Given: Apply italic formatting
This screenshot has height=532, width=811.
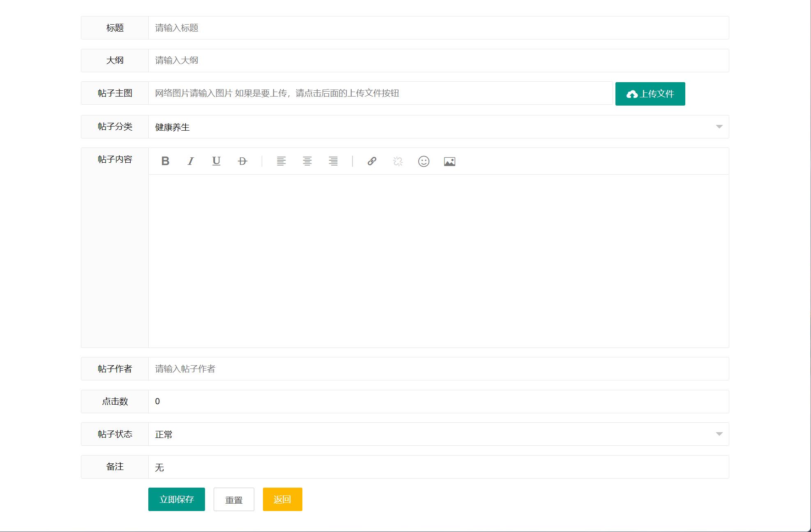Looking at the screenshot, I should pos(191,161).
